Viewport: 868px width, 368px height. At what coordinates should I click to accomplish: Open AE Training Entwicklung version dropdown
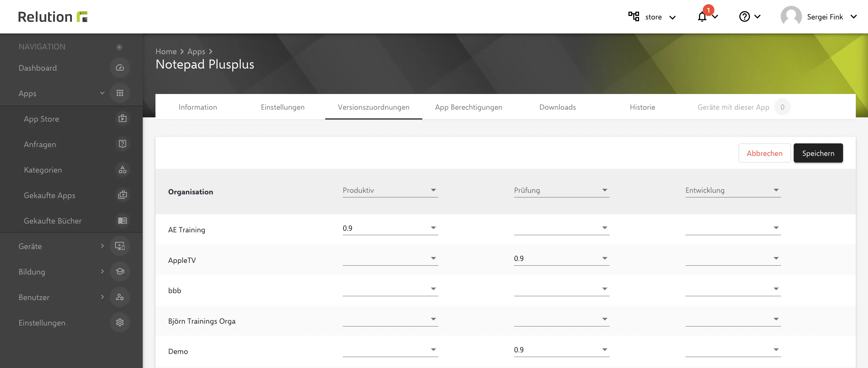pyautogui.click(x=733, y=228)
